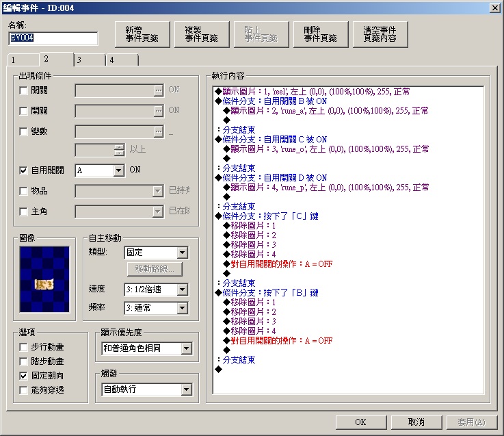Image resolution: width=504 pixels, height=436 pixels.
Task: Click the 新增事件頁簽 button
Action: point(142,34)
